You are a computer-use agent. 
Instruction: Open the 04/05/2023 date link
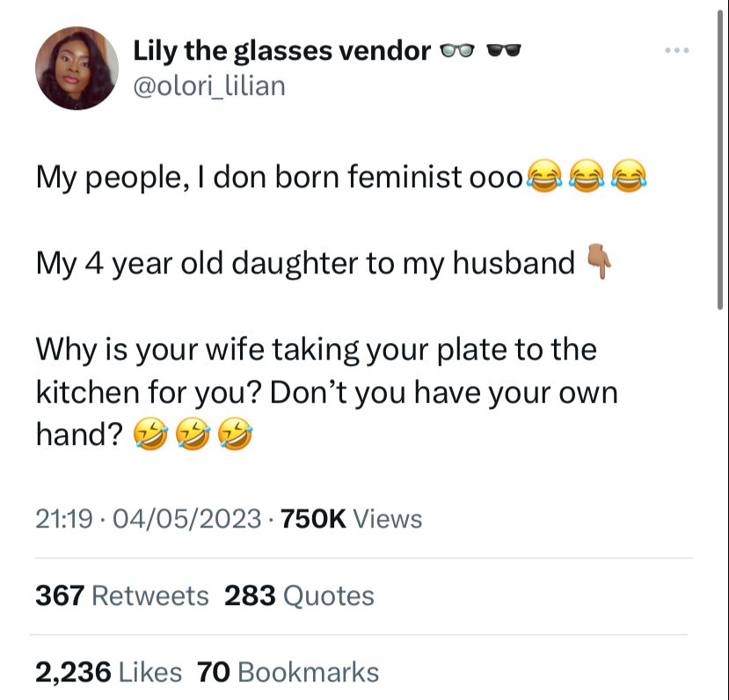click(x=187, y=519)
